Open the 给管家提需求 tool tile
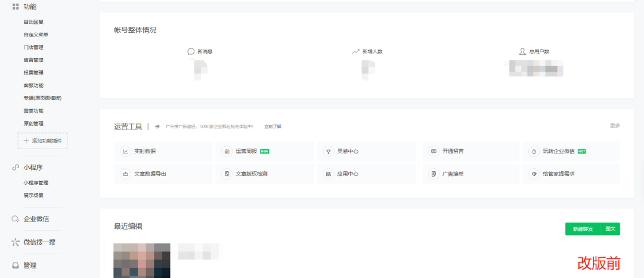This screenshot has height=278, width=644. click(571, 174)
